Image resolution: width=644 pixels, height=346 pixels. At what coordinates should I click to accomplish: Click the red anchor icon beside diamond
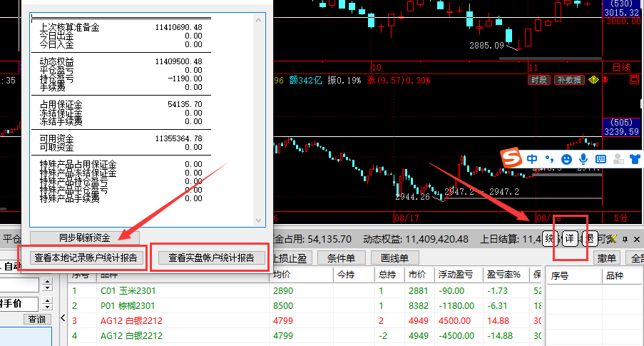pos(605,80)
